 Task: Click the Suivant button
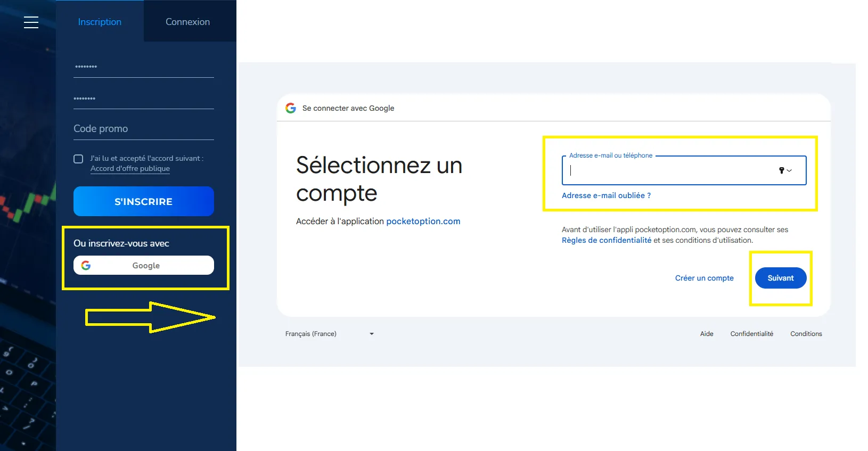pyautogui.click(x=781, y=278)
